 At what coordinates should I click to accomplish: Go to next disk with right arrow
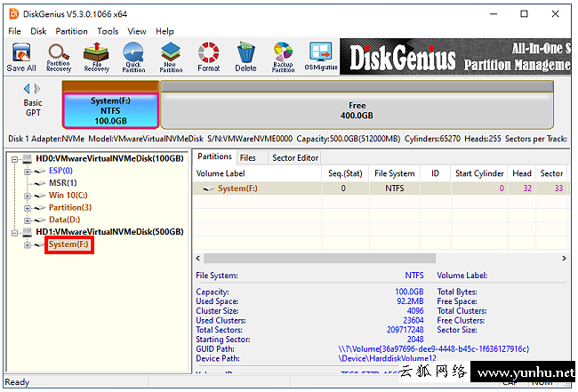(x=37, y=89)
